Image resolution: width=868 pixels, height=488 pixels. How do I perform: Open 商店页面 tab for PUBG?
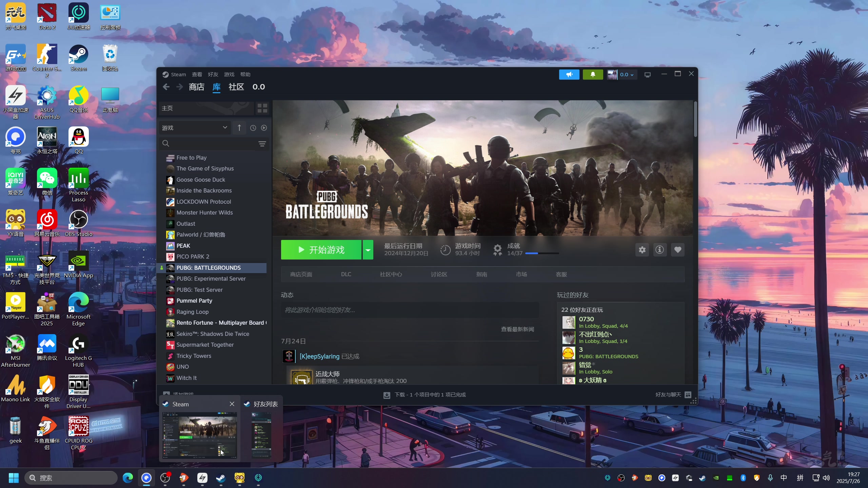pos(301,274)
